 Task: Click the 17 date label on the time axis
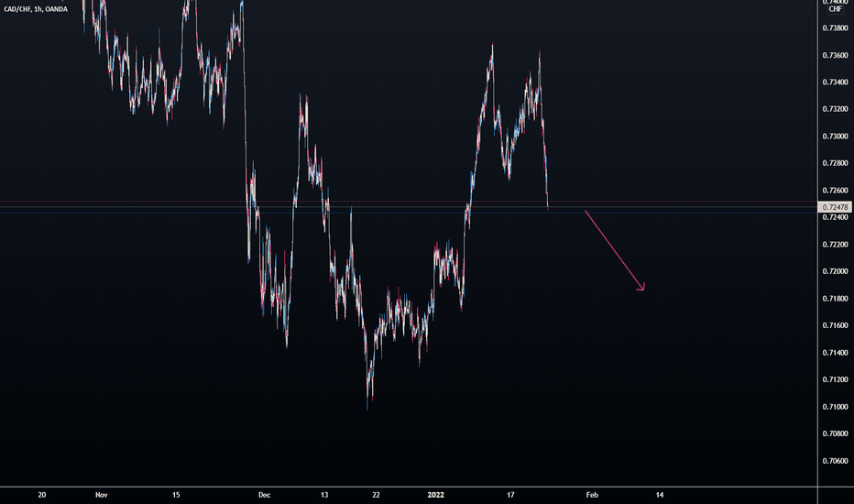(510, 495)
